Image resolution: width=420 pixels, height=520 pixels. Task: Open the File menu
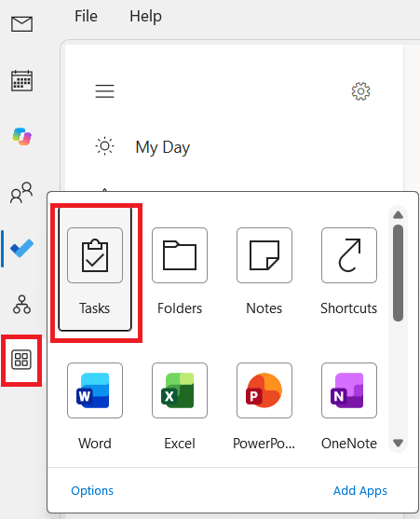(x=87, y=16)
